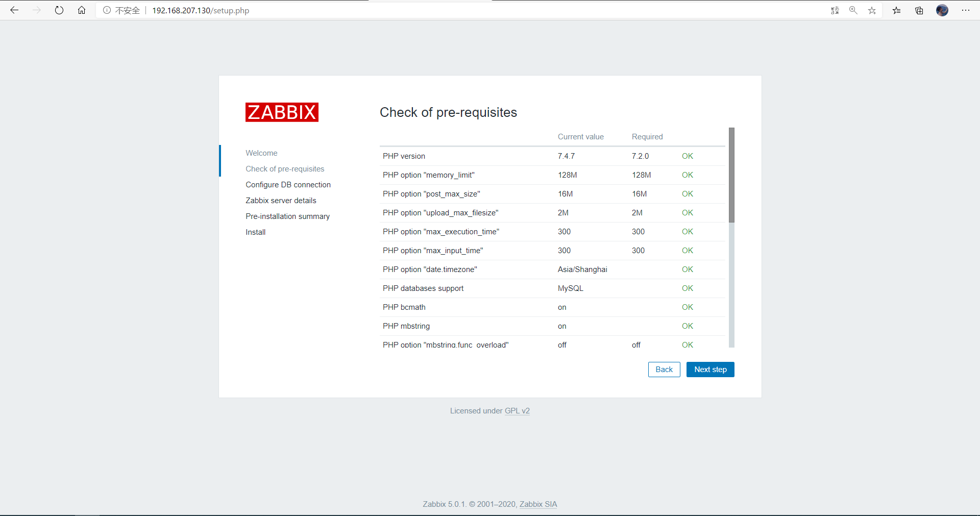980x516 pixels.
Task: Click the PHP bcmath label
Action: 404,307
